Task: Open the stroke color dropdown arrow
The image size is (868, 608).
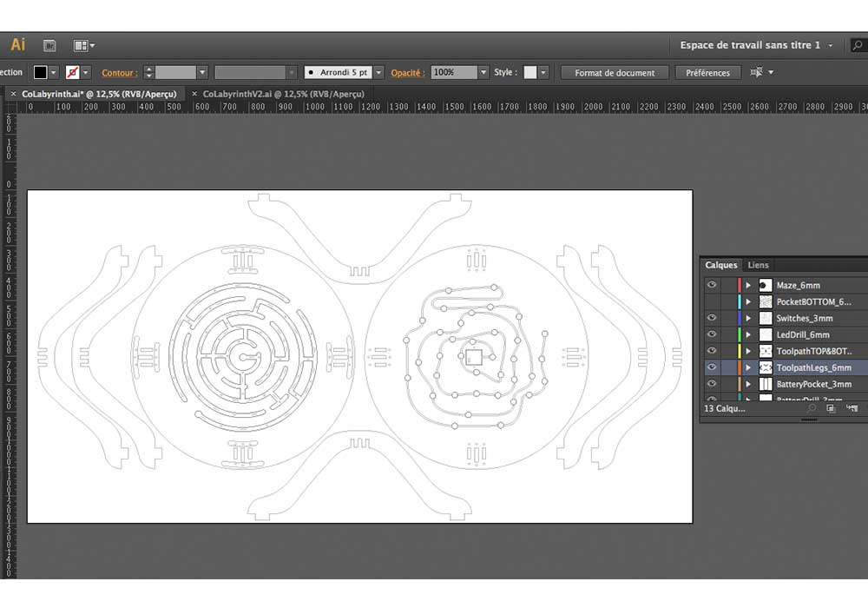Action: (85, 73)
